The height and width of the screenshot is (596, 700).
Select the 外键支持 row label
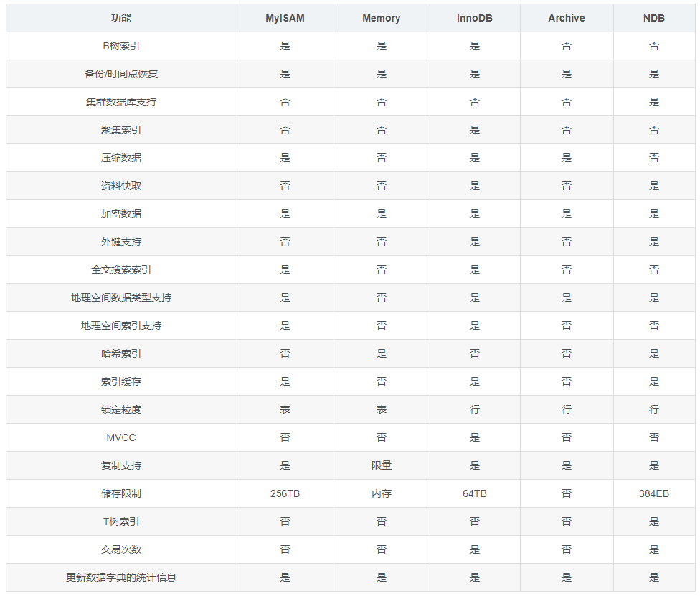[x=121, y=242]
